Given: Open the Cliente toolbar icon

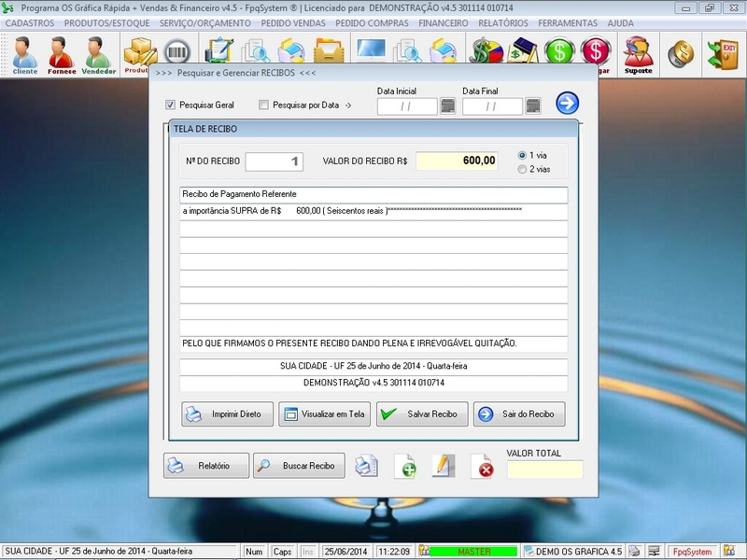Looking at the screenshot, I should click(x=25, y=54).
